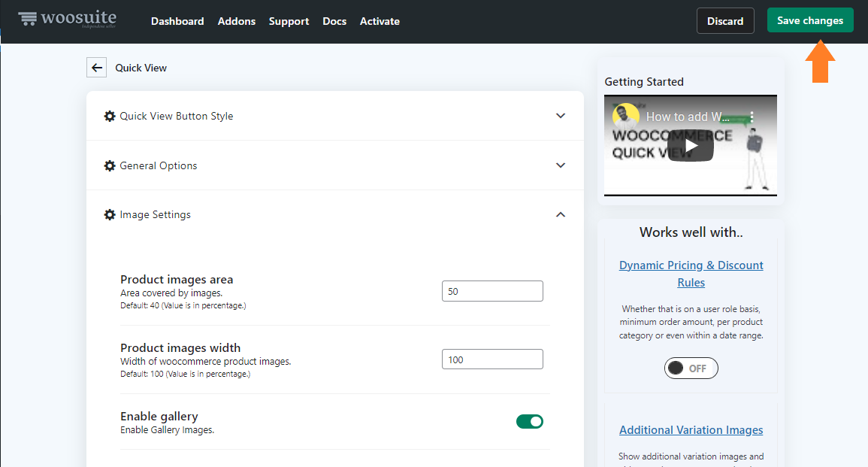
Task: Click the "Product images area" label
Action: pyautogui.click(x=177, y=279)
